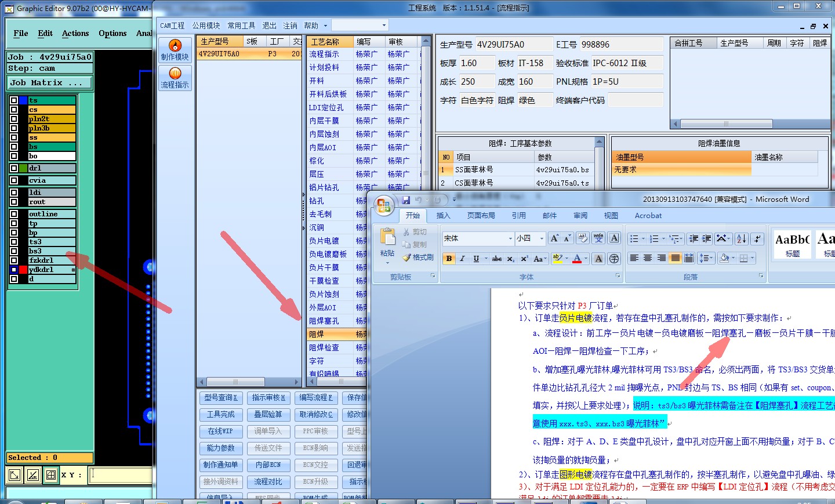Click the 编写流程 button
The image size is (835, 504).
[x=316, y=397]
